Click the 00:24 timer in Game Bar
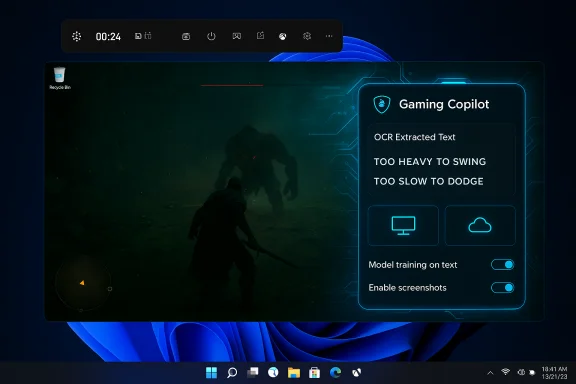The height and width of the screenshot is (384, 576). click(108, 37)
